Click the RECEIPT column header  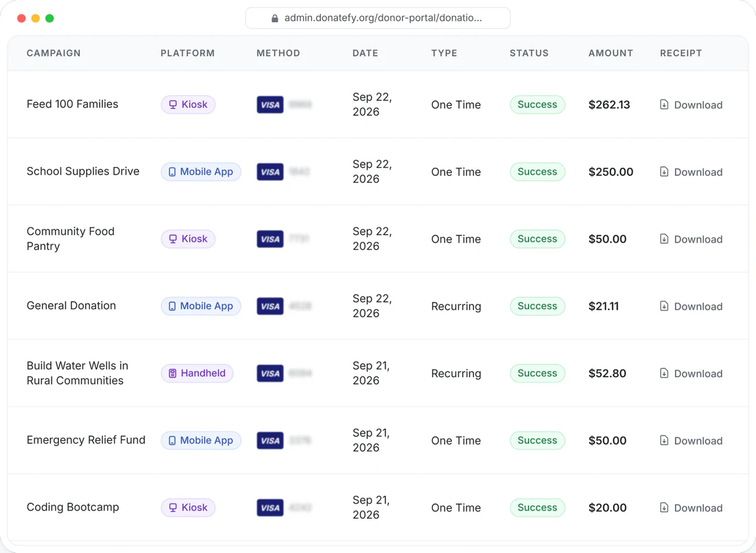coord(681,53)
